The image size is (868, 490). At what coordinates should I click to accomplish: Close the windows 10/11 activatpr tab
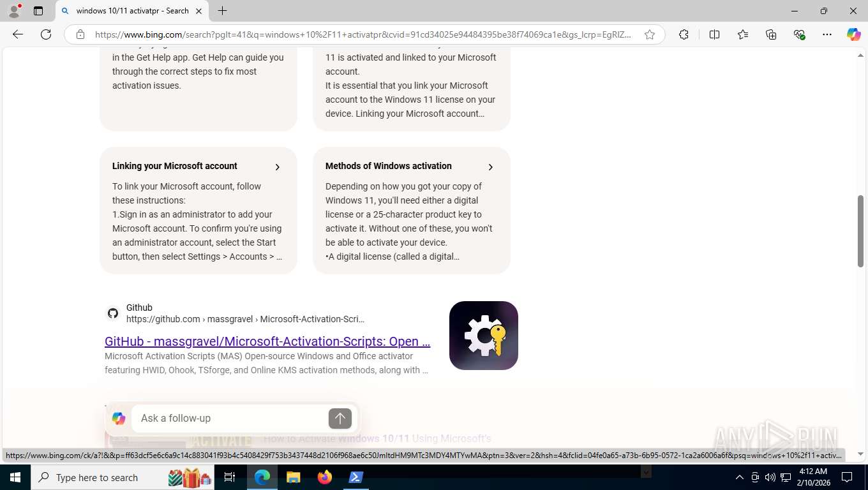point(198,11)
